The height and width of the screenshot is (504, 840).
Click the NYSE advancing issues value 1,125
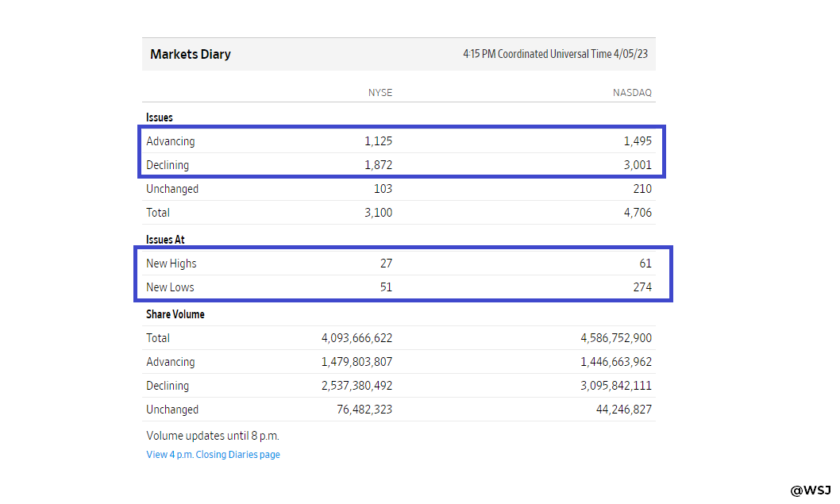tap(378, 141)
